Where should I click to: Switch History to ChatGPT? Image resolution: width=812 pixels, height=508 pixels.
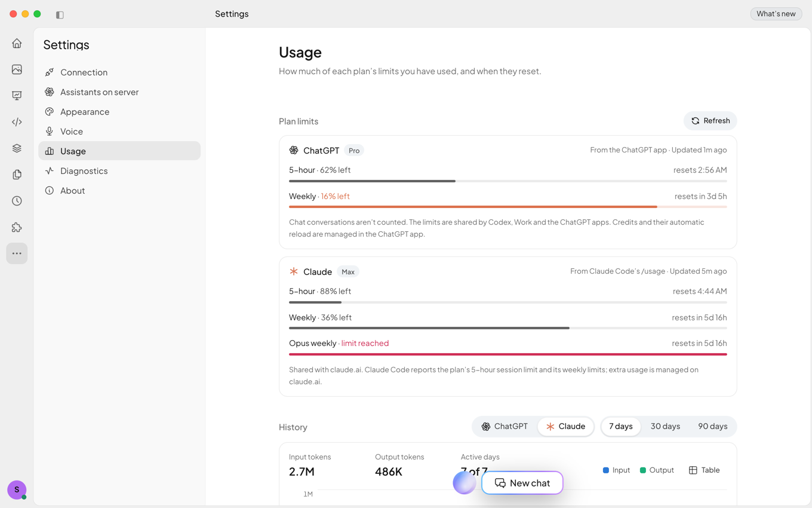coord(505,426)
